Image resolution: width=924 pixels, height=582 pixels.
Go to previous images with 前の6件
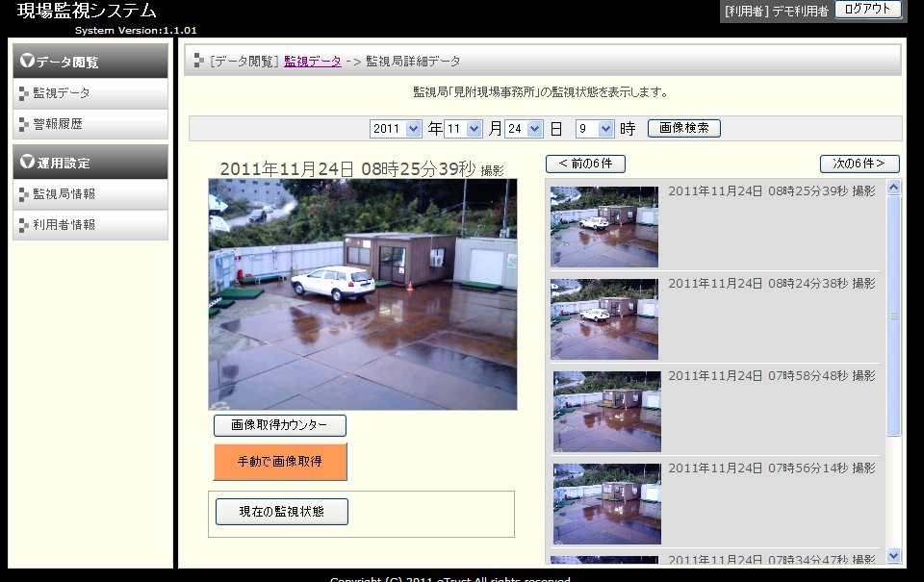(585, 164)
